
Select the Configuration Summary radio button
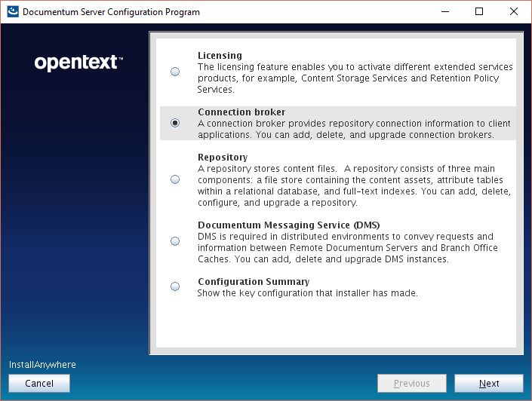[175, 286]
